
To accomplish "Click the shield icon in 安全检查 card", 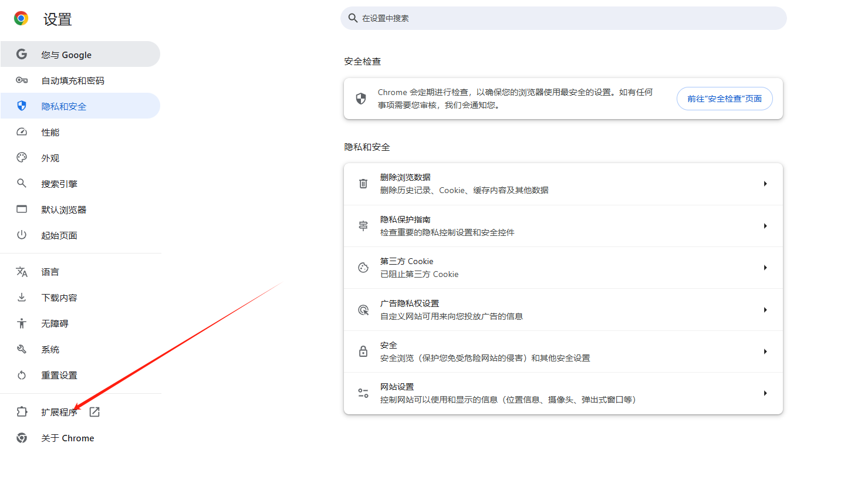I will pyautogui.click(x=361, y=99).
